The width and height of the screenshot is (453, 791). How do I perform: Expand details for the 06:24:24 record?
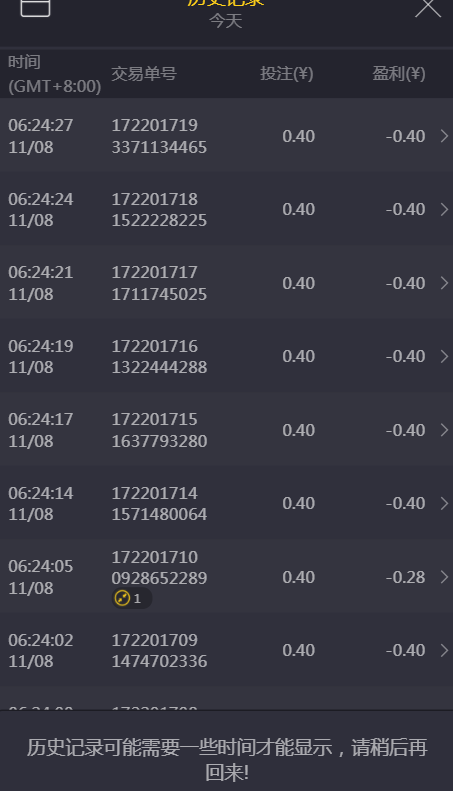(444, 209)
